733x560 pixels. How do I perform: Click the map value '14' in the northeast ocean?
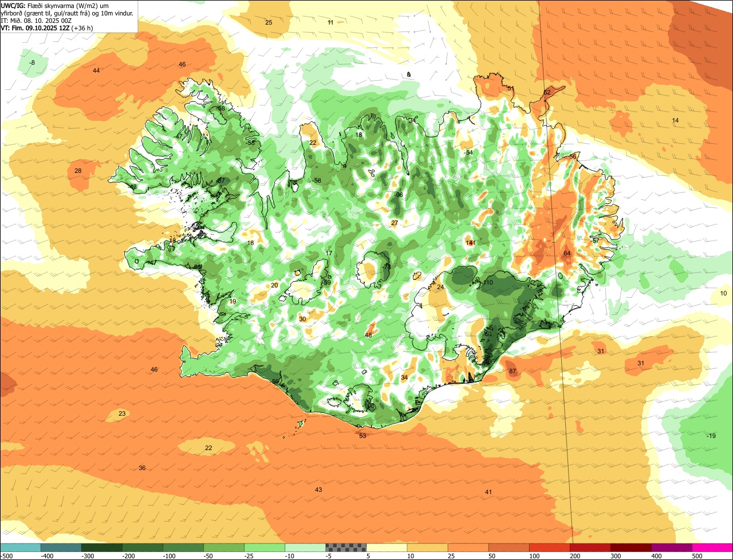click(x=675, y=120)
